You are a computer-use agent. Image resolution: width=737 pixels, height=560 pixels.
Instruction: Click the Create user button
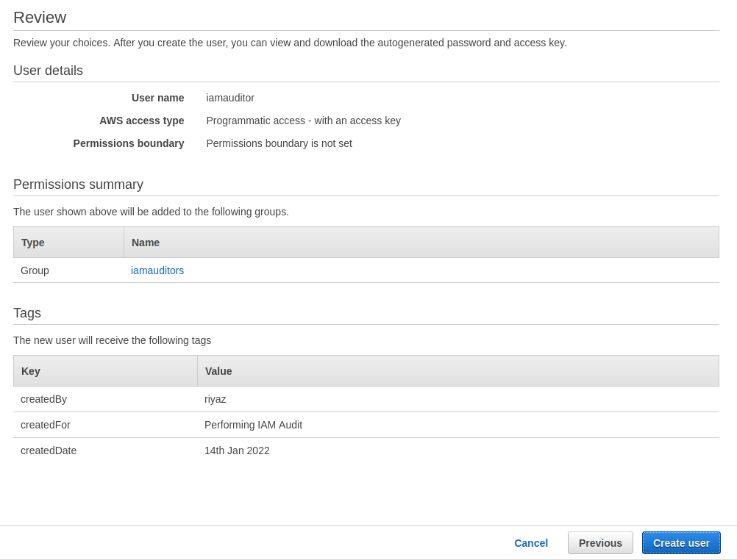(x=680, y=542)
